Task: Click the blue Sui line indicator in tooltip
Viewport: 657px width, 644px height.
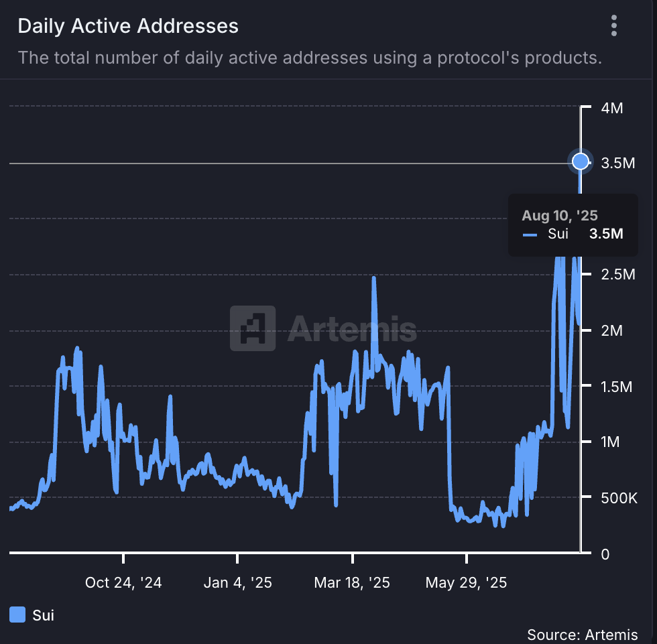Action: point(530,234)
